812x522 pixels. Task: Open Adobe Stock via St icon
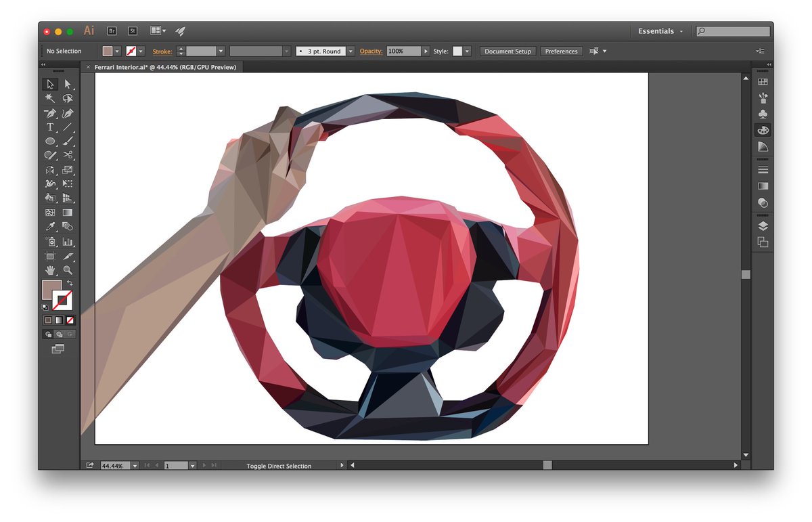(133, 31)
